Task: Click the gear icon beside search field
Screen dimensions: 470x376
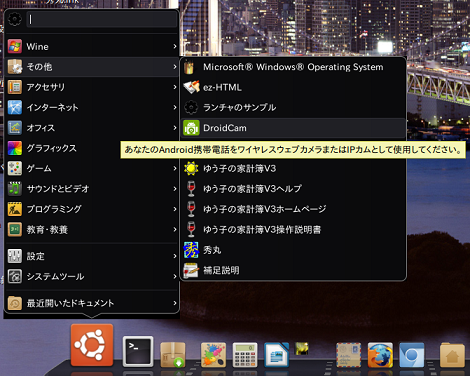Action: pos(15,19)
